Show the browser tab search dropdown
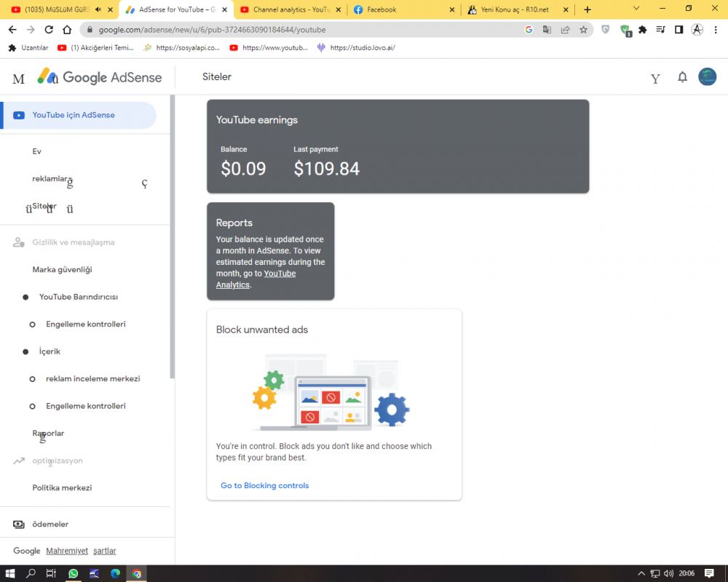 (636, 8)
